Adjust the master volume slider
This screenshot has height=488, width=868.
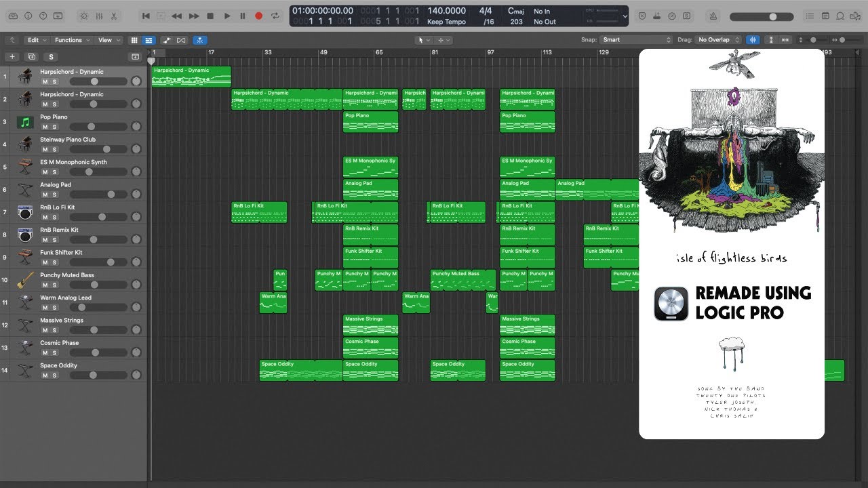click(762, 16)
